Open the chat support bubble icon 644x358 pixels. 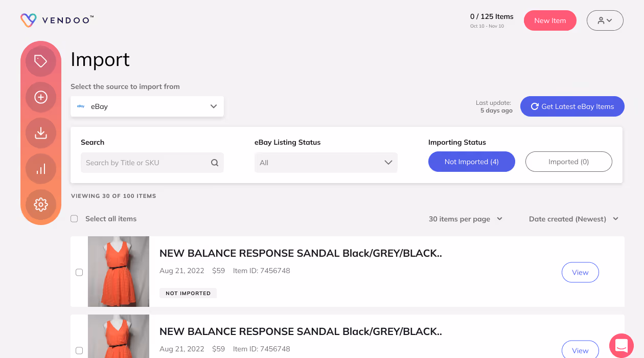coord(622,346)
